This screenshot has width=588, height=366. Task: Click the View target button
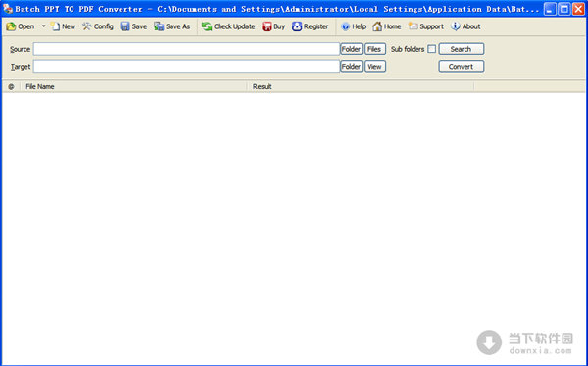374,67
